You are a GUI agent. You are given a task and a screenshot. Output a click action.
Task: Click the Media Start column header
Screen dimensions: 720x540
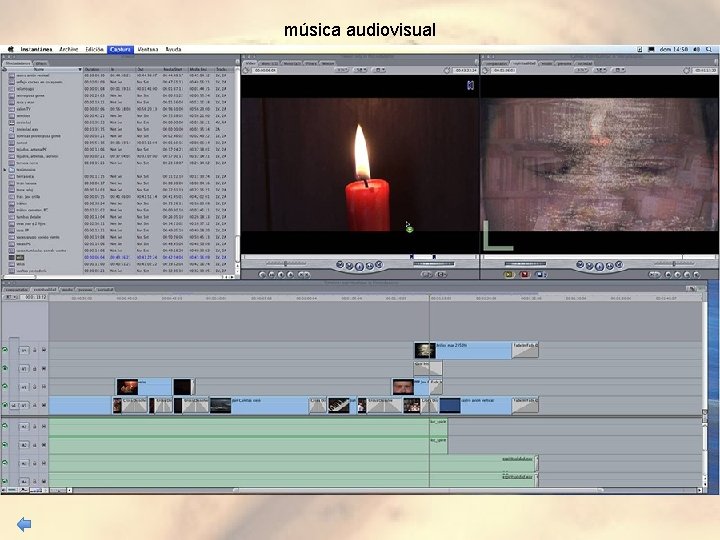(x=174, y=69)
